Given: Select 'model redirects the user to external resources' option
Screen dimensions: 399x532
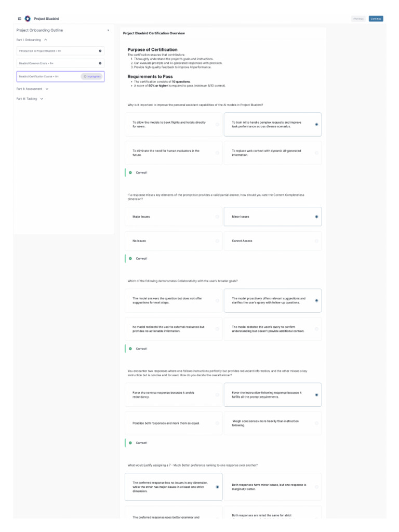Looking at the screenshot, I should (x=174, y=329).
